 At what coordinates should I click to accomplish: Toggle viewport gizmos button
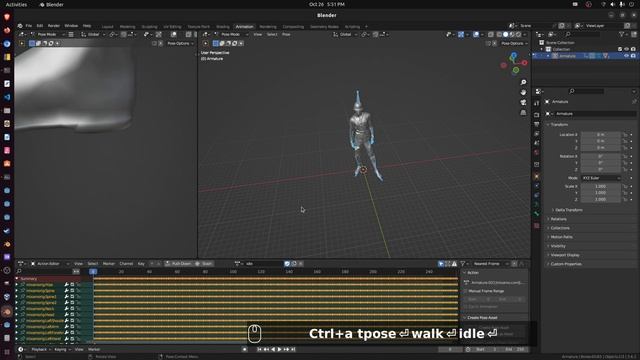(461, 35)
